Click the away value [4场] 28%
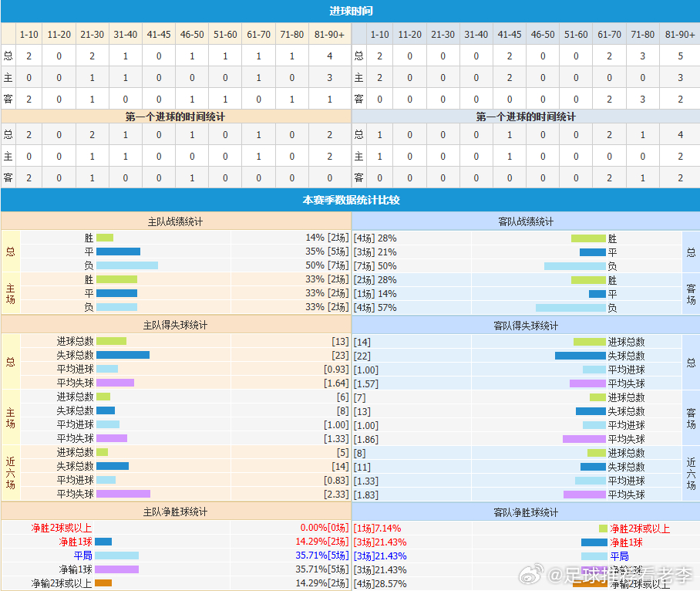 tap(375, 238)
